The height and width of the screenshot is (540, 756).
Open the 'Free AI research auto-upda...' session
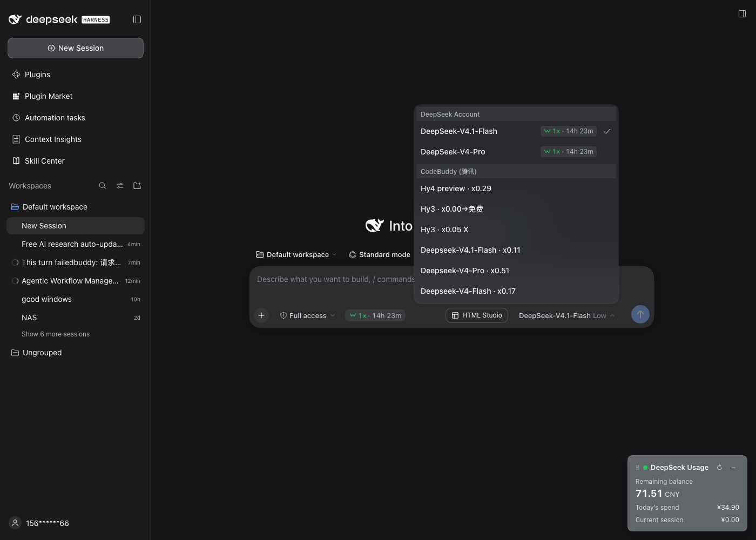point(76,244)
